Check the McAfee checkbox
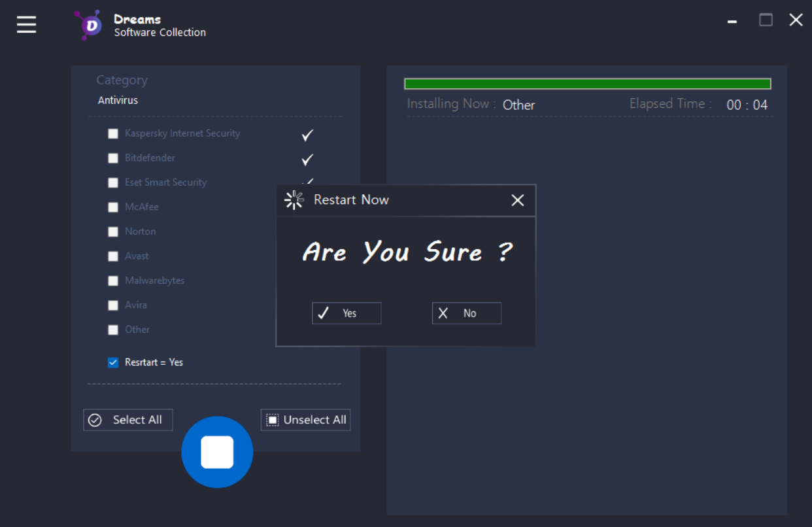 pyautogui.click(x=113, y=207)
